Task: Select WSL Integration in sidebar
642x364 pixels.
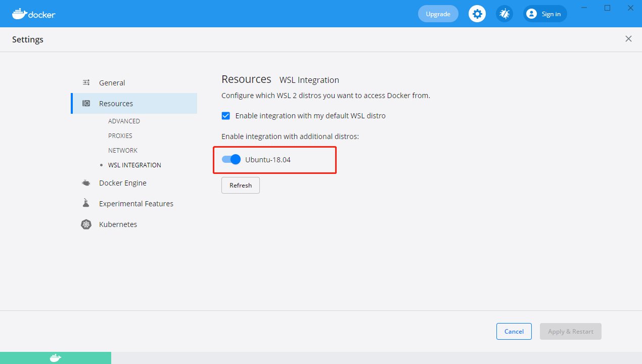Action: coord(134,165)
